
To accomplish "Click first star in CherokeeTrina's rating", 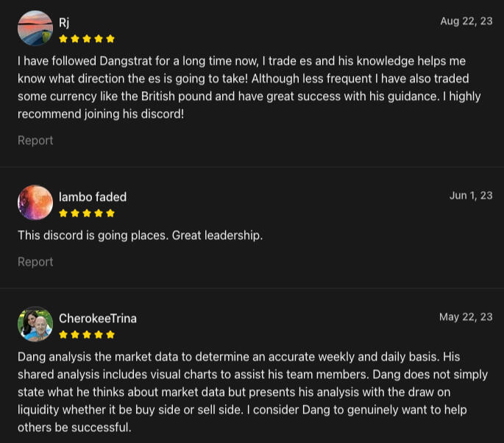I will point(63,335).
